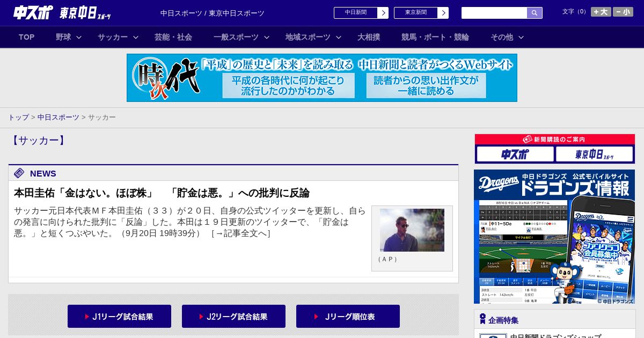Viewport: 644px width, 338px height.
Task: Click the 【サッカー】 page heading
Action: (38, 141)
